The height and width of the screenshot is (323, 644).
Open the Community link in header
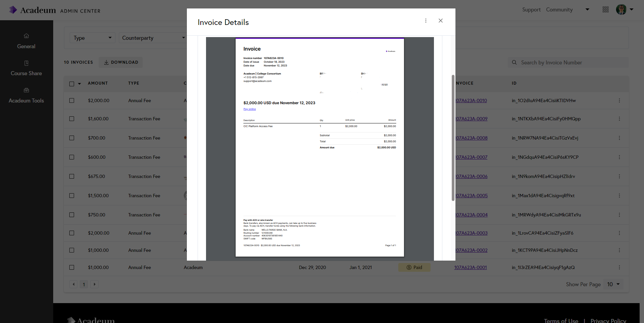pyautogui.click(x=559, y=10)
